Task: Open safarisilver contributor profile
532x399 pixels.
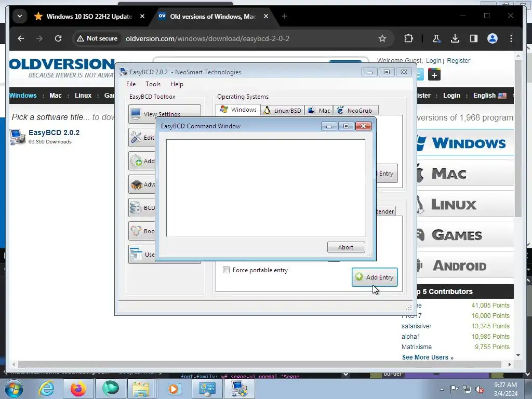Action: [416, 326]
